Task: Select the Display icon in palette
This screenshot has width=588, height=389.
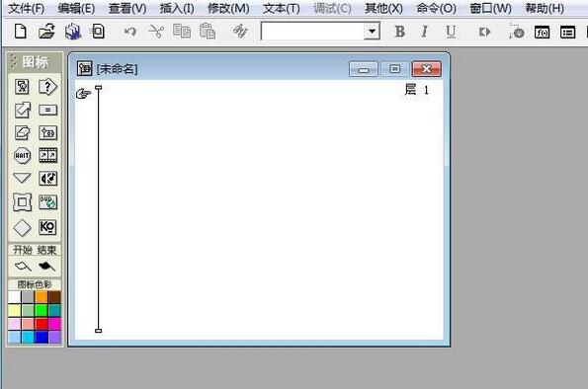Action: 22,87
